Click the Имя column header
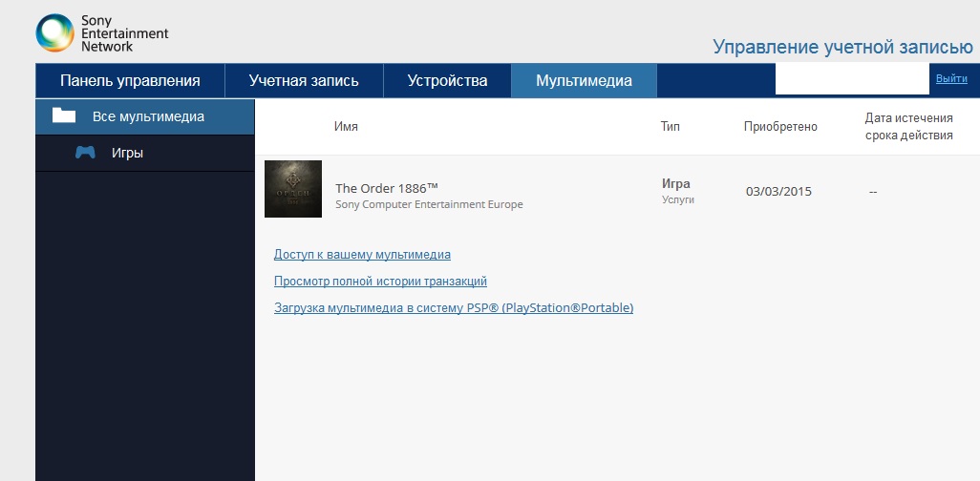The height and width of the screenshot is (481, 980). pos(346,127)
